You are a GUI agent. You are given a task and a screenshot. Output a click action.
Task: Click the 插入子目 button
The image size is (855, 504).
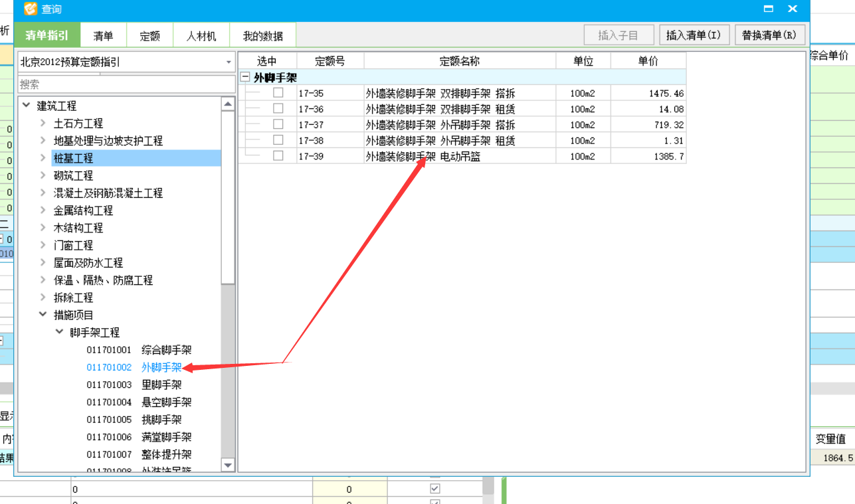(x=618, y=35)
